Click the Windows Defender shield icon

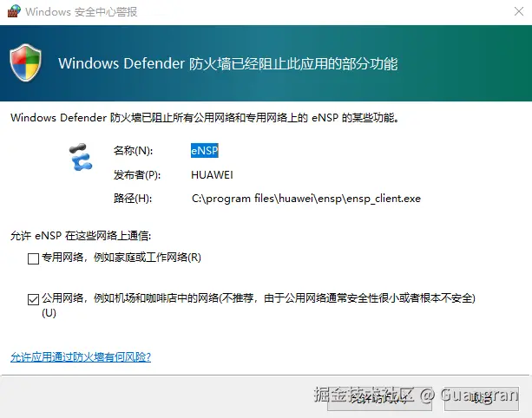[25, 62]
